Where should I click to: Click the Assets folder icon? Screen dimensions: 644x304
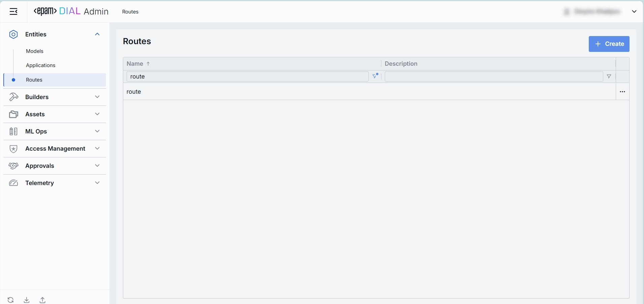(x=13, y=114)
